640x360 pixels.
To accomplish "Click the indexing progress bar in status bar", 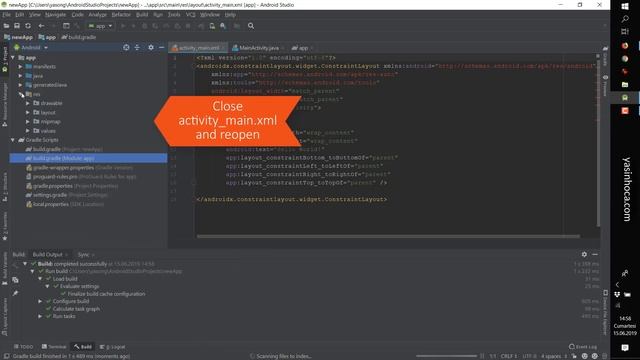I will (x=446, y=356).
